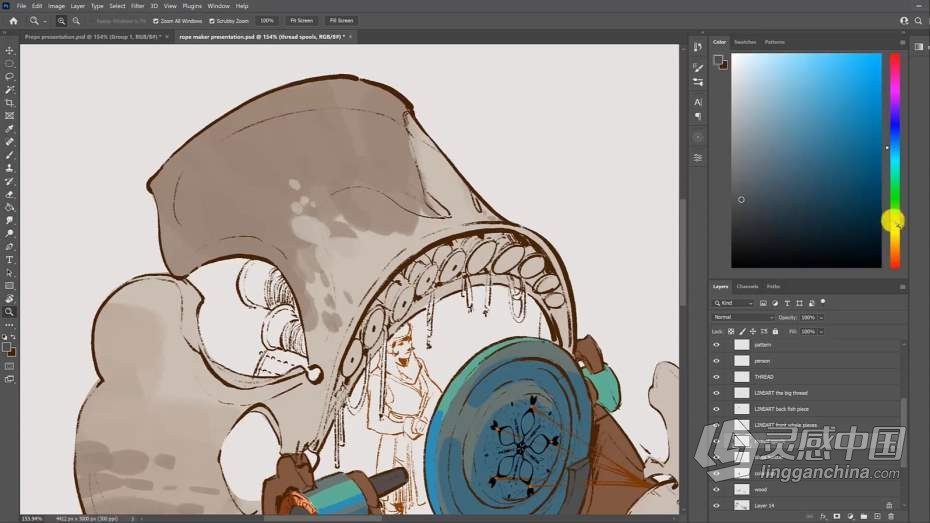Click the hue slider in Color panel
The height and width of the screenshot is (523, 930).
click(x=895, y=160)
